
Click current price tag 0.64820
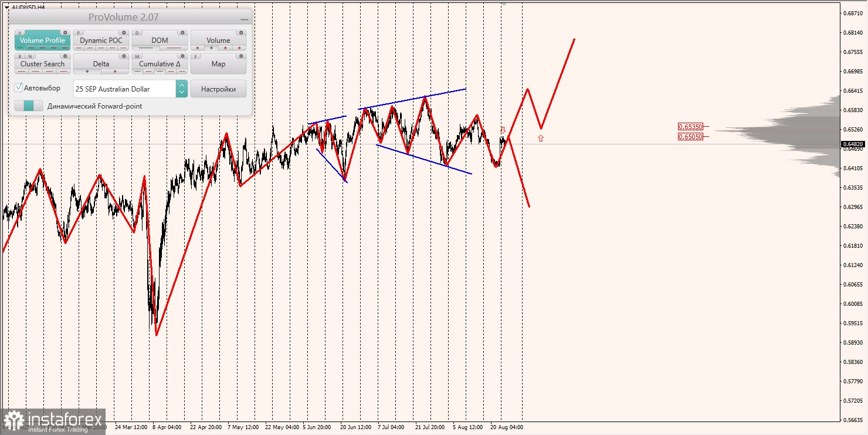tap(853, 144)
